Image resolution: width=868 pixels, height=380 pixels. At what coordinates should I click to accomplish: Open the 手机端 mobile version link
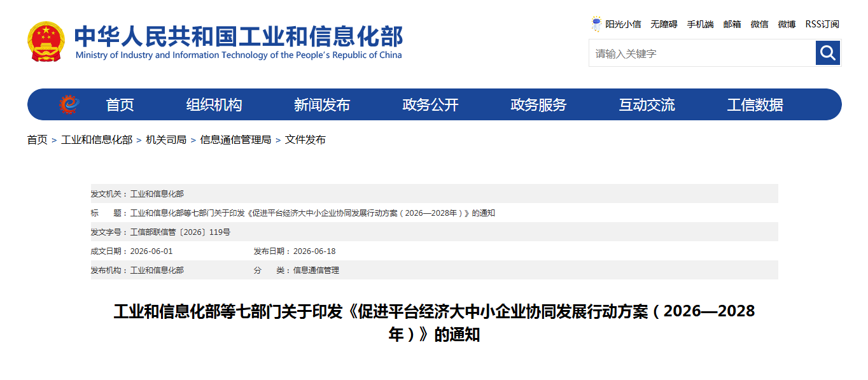click(x=700, y=24)
